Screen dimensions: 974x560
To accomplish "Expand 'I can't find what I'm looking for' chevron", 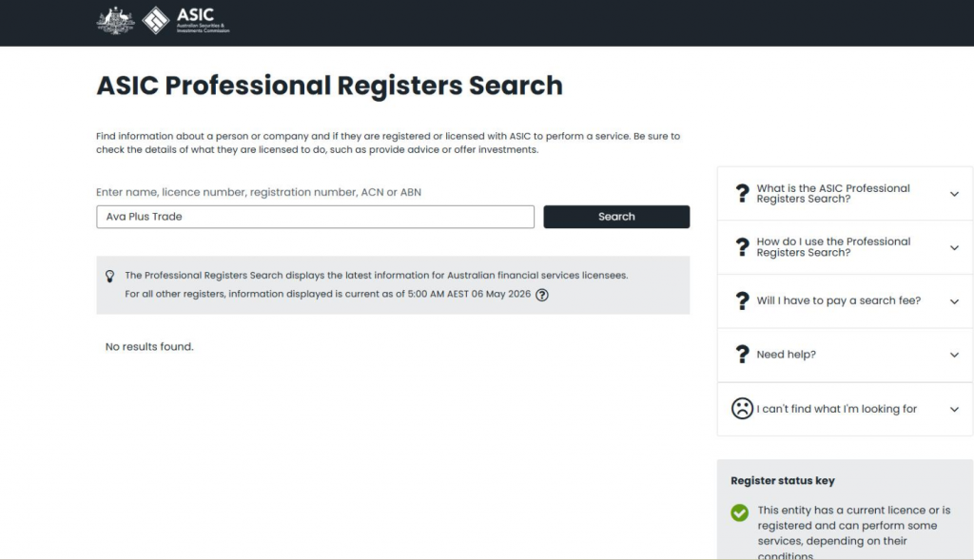I will point(954,409).
